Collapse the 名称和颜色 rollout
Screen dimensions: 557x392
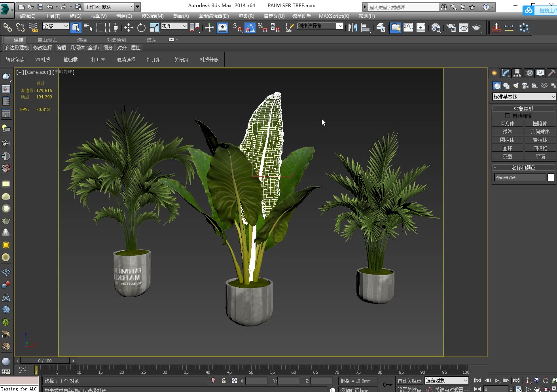pyautogui.click(x=523, y=168)
